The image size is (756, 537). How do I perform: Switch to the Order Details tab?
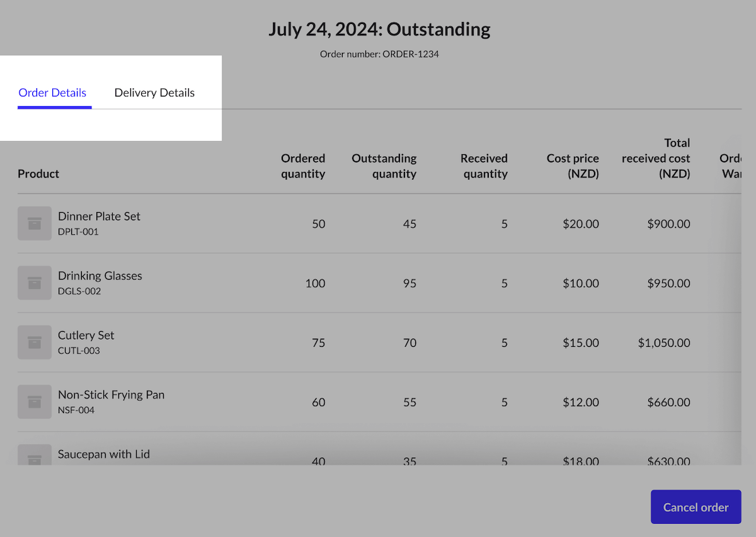[52, 93]
